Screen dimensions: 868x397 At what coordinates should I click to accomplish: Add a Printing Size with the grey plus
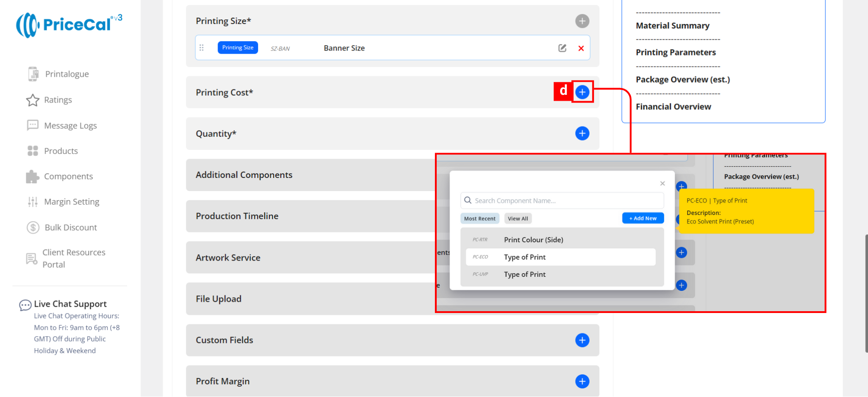tap(582, 21)
